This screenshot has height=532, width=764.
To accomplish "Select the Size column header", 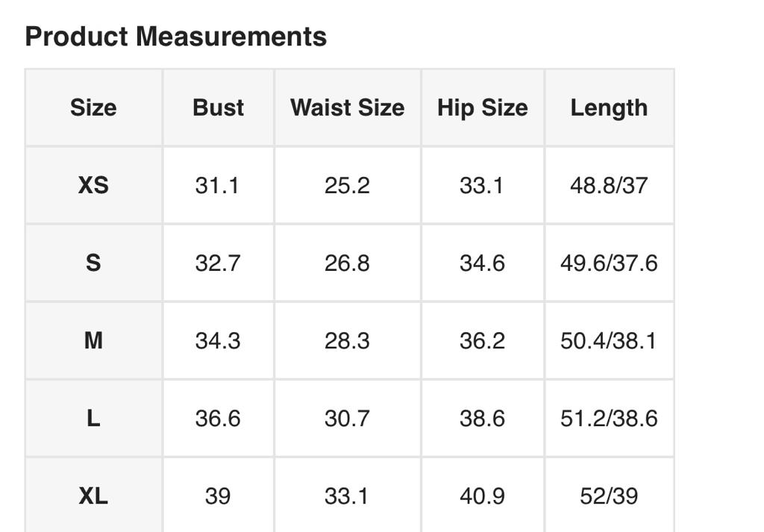I will pyautogui.click(x=93, y=107).
